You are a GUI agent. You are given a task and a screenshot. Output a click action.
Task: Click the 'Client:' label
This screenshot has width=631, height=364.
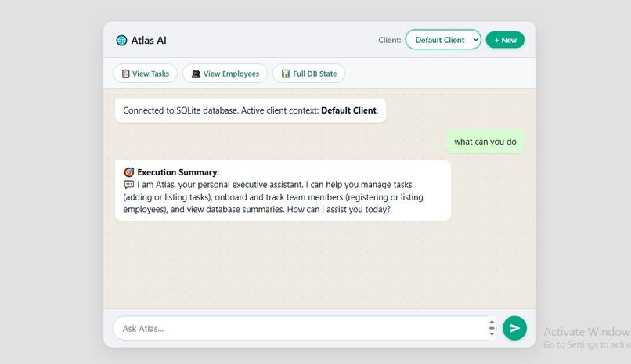(390, 40)
